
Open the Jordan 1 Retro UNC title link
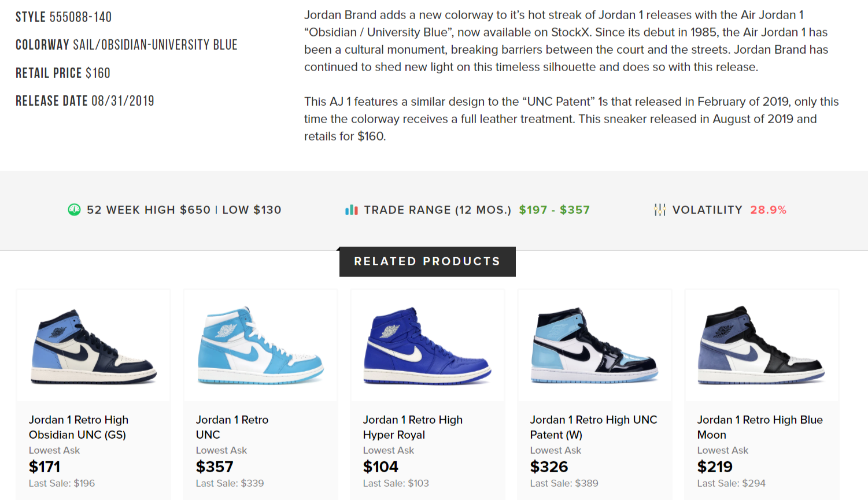coord(232,427)
